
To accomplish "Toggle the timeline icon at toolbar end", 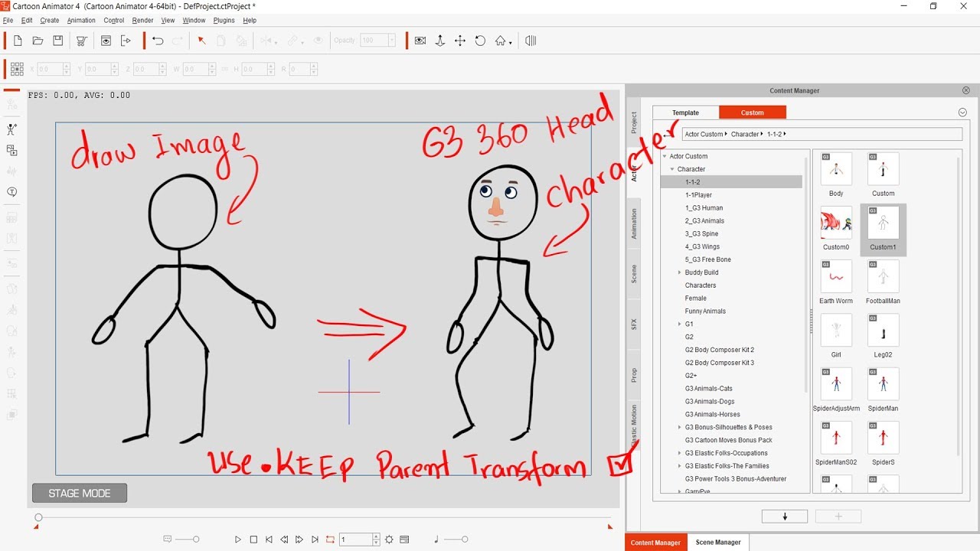I will [531, 41].
